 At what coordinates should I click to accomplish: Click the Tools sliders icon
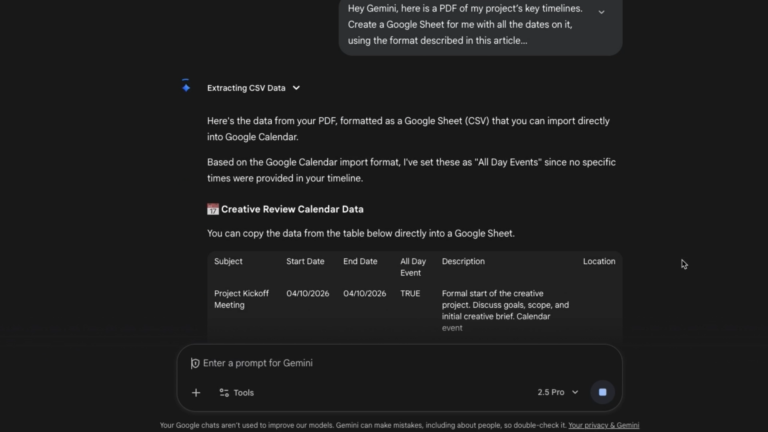coord(224,393)
